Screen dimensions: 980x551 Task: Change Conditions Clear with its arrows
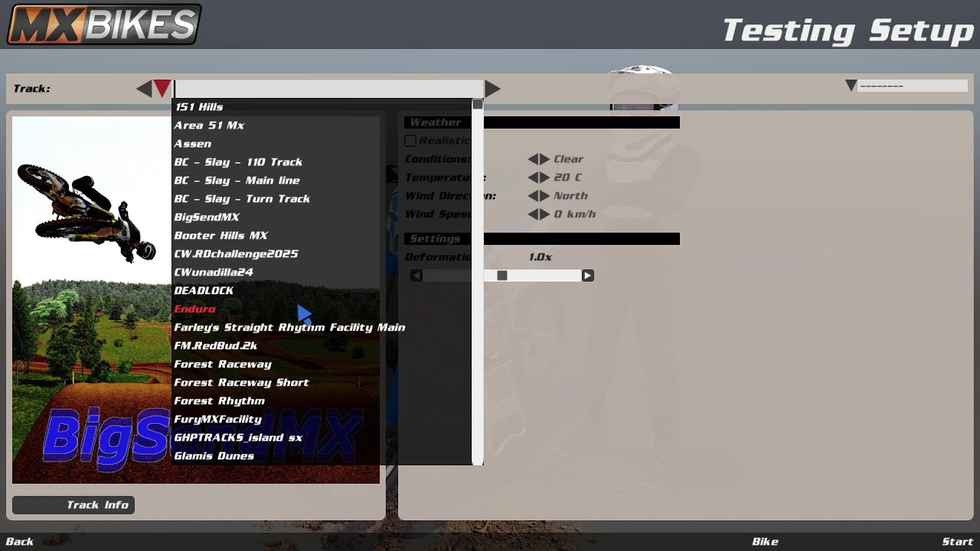[x=539, y=159]
